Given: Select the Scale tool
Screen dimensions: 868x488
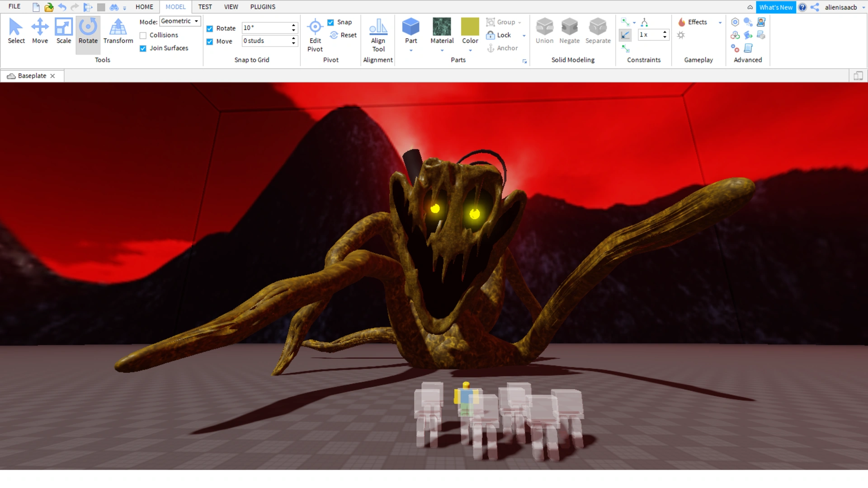Looking at the screenshot, I should 64,31.
